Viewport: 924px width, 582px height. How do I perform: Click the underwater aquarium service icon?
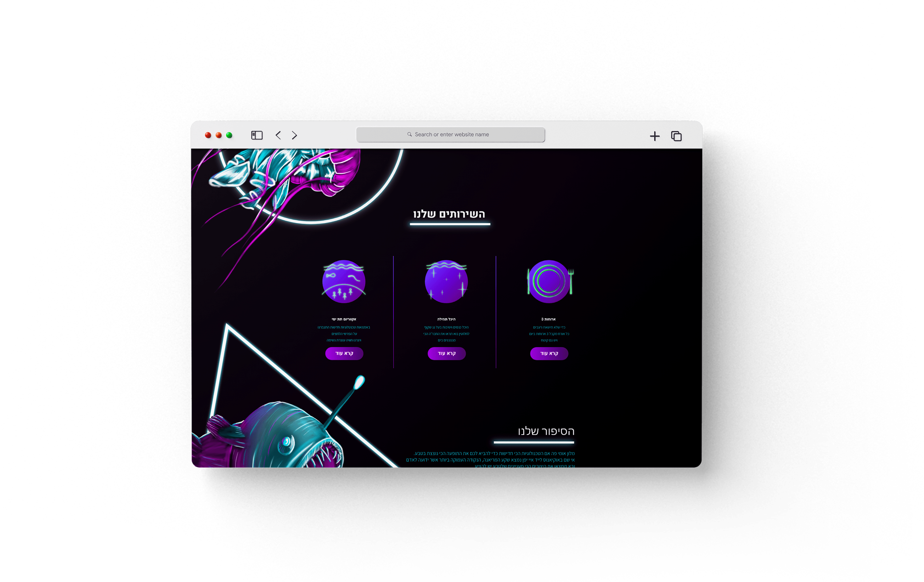point(344,281)
